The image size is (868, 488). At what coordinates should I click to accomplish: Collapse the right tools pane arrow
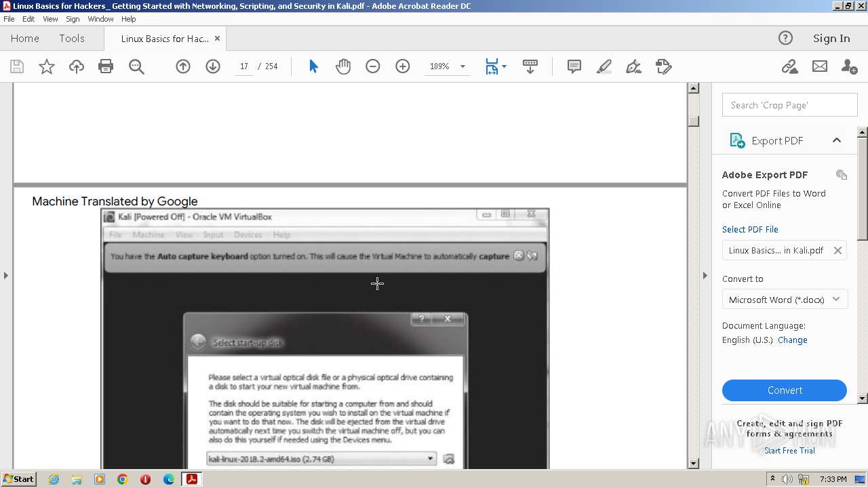pyautogui.click(x=705, y=275)
